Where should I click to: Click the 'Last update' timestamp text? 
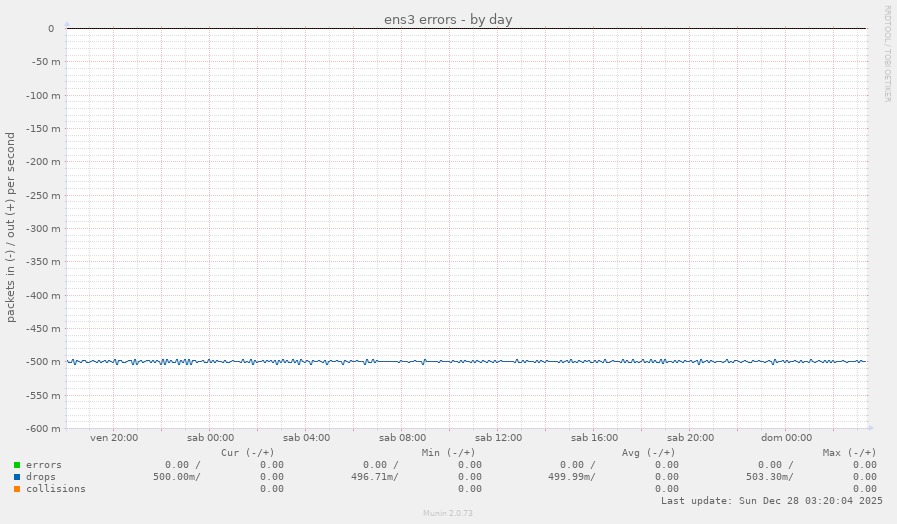[x=772, y=501]
